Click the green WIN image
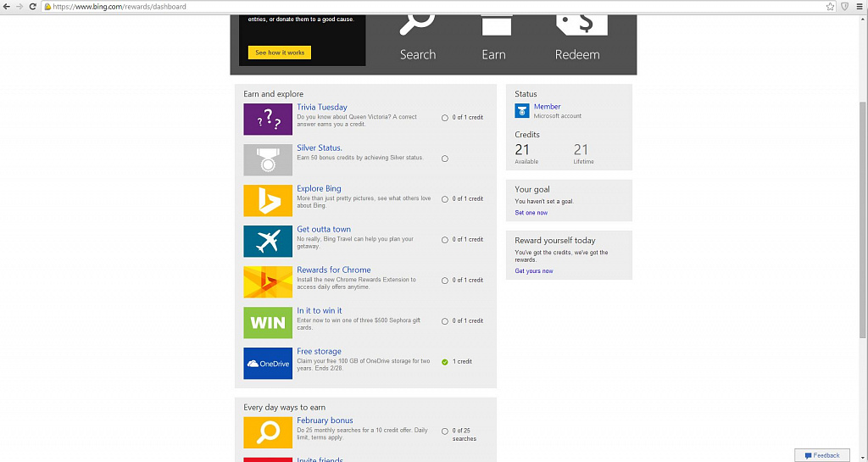 click(x=268, y=323)
